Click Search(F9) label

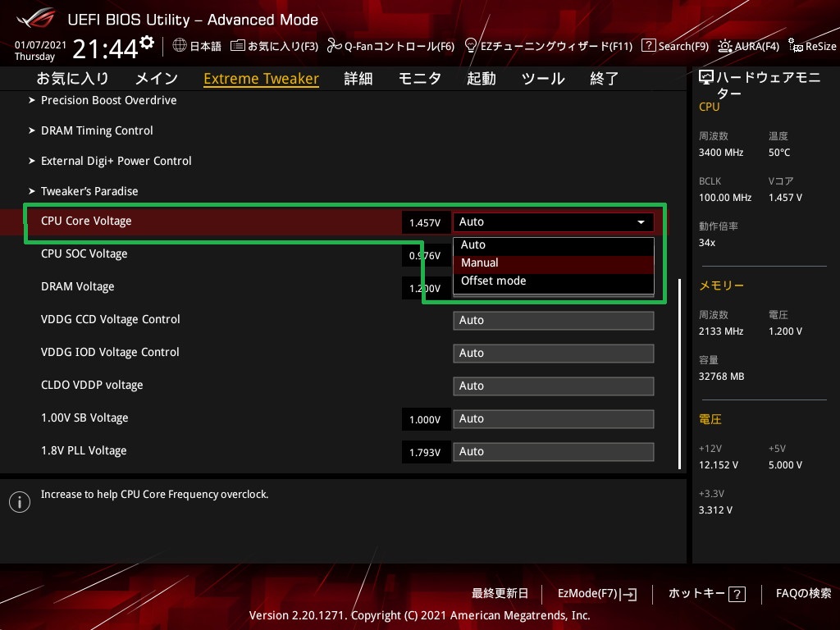tap(683, 46)
